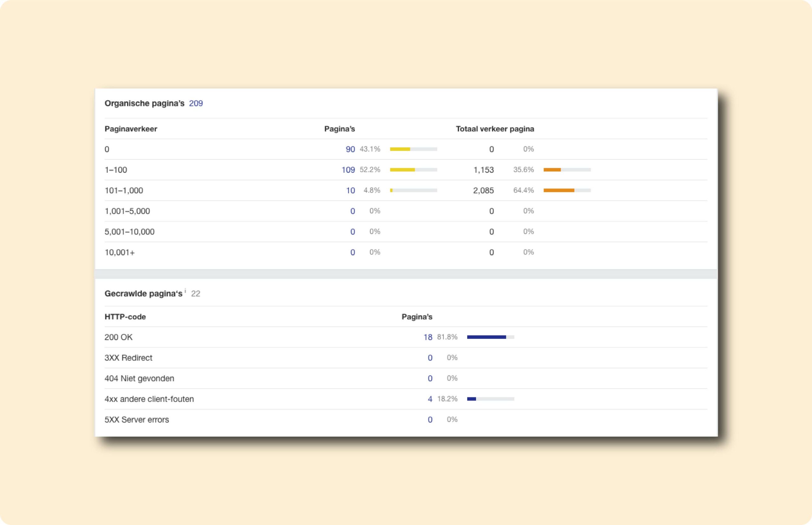Open the 4 pages link for 4xx andere client-fouten
The width and height of the screenshot is (812, 525).
[x=430, y=399]
